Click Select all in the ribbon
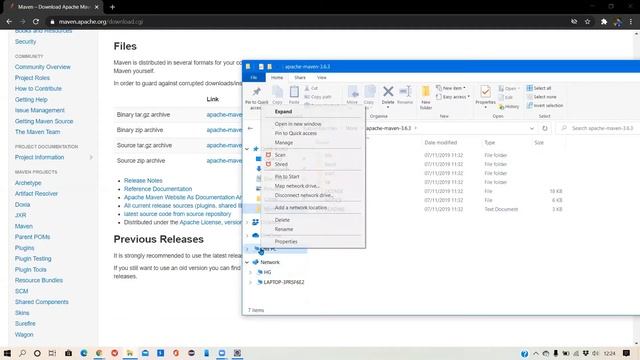 (x=539, y=88)
